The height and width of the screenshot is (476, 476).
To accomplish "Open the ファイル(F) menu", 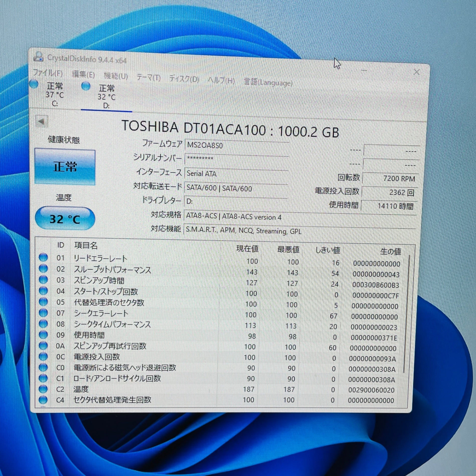I will pyautogui.click(x=48, y=73).
